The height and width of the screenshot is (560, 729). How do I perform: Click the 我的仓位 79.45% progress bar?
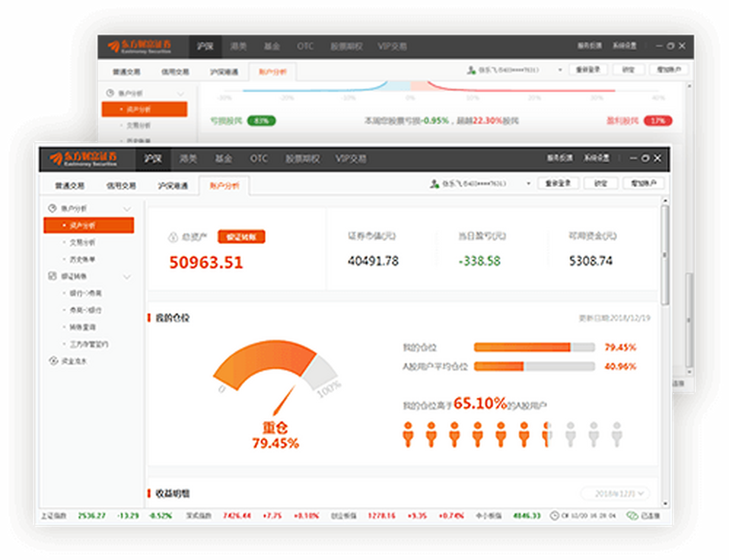click(x=534, y=347)
